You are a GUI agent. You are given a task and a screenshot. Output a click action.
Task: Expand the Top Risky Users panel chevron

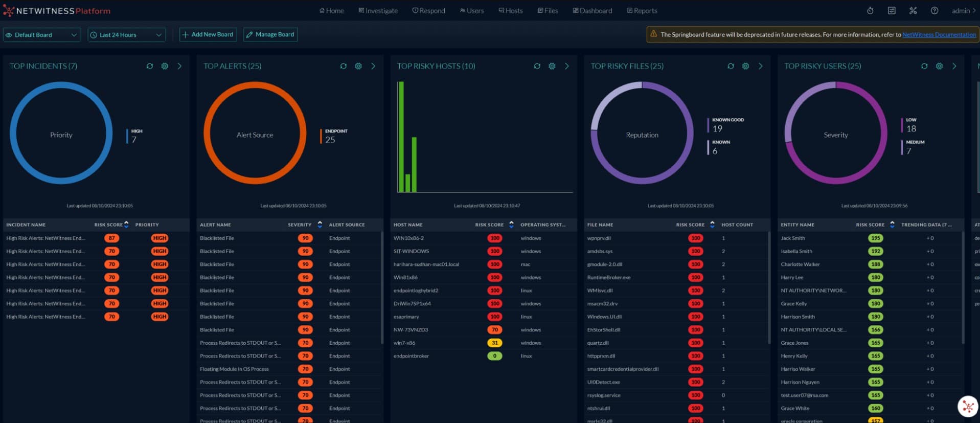click(x=954, y=66)
